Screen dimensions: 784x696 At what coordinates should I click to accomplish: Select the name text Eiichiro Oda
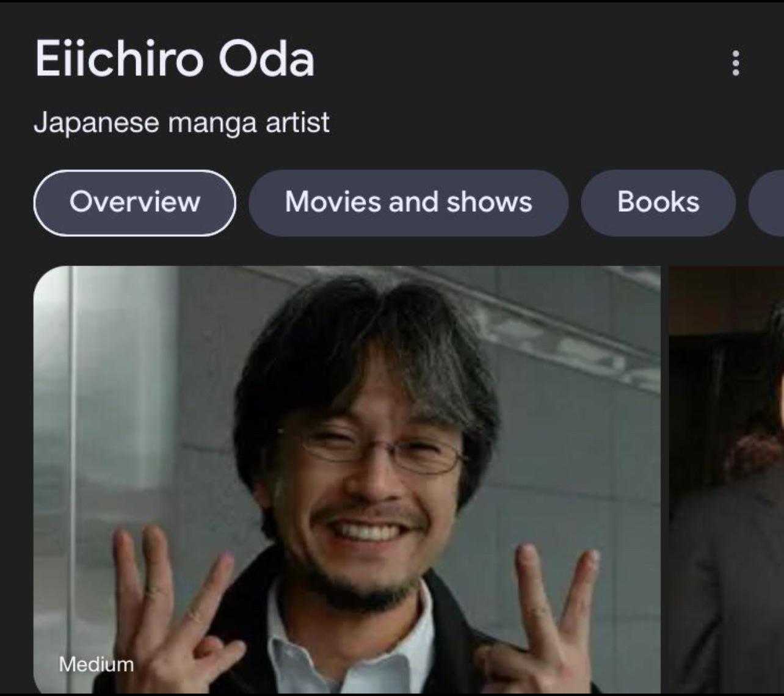[x=175, y=59]
